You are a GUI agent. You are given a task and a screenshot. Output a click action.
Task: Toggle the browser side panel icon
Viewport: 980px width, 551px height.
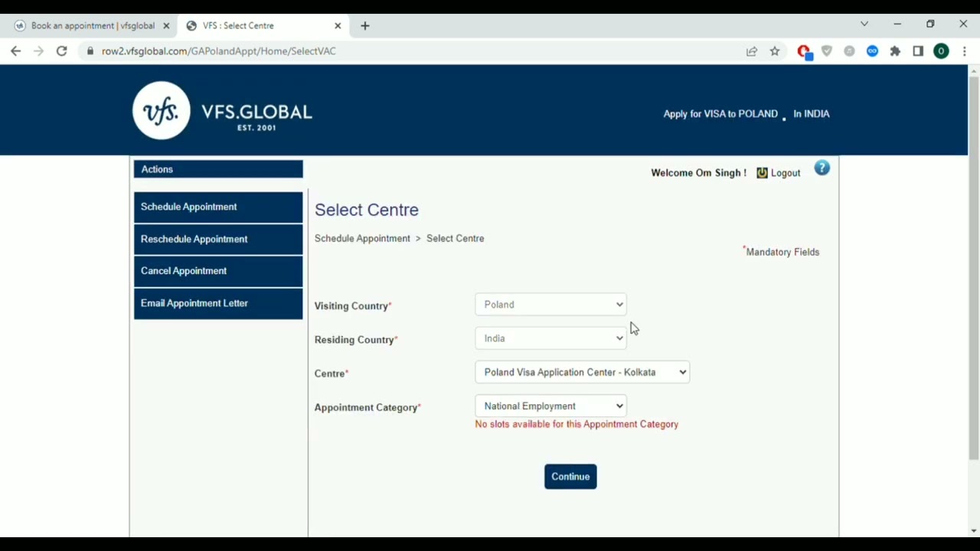tap(918, 51)
